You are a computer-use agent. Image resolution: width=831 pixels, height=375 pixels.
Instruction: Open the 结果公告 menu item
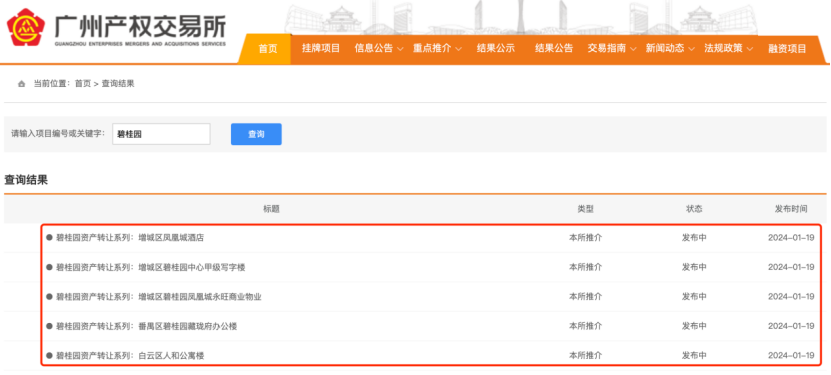554,48
